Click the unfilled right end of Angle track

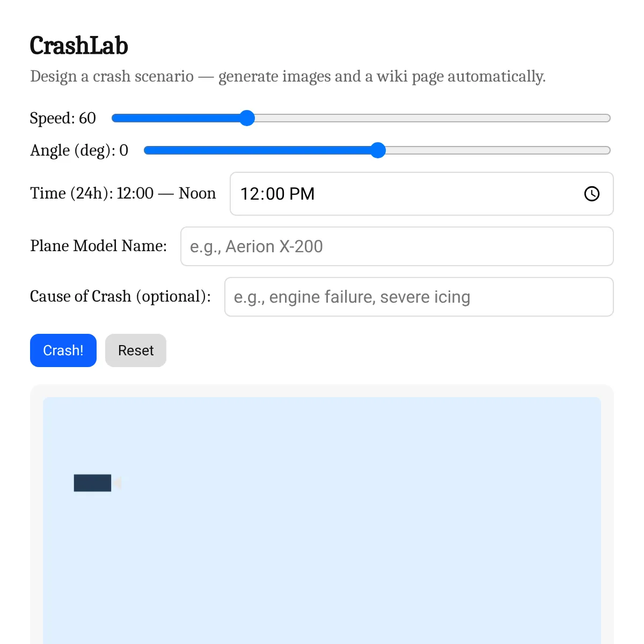pos(590,150)
